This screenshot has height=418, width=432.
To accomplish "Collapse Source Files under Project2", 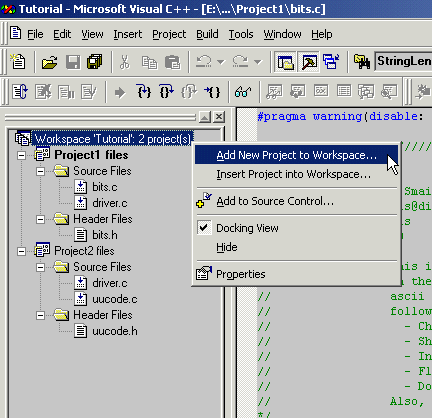I will click(x=40, y=267).
